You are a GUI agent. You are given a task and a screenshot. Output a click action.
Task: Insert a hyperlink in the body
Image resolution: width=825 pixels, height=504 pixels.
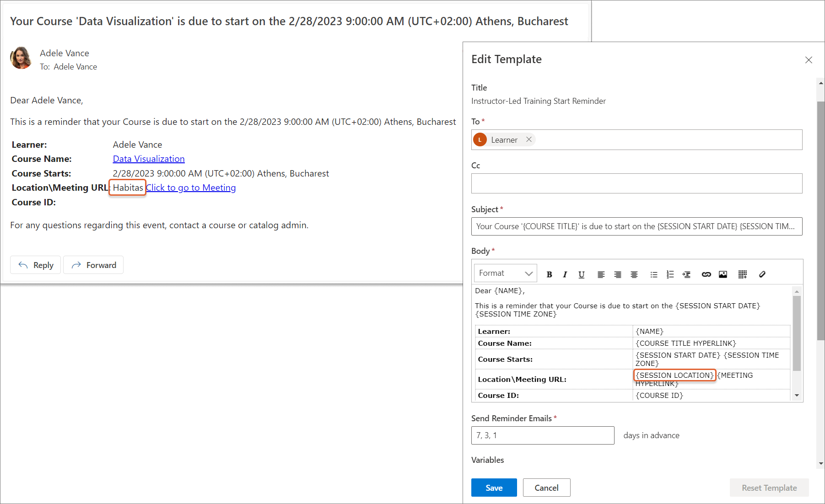706,274
